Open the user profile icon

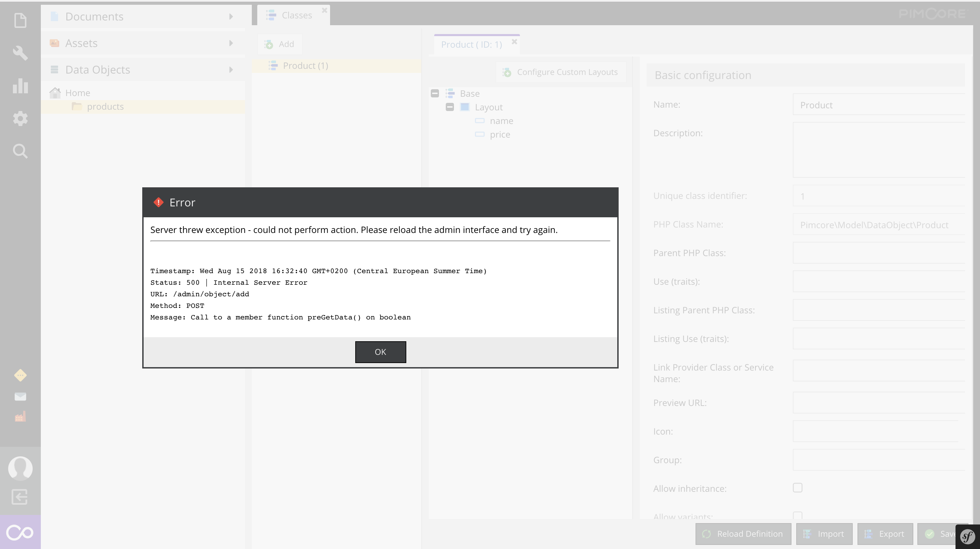(x=20, y=468)
